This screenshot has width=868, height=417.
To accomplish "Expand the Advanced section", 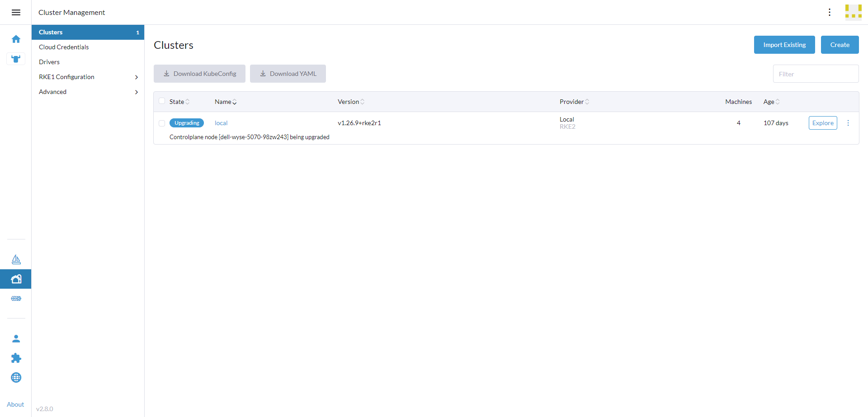I will tap(136, 92).
